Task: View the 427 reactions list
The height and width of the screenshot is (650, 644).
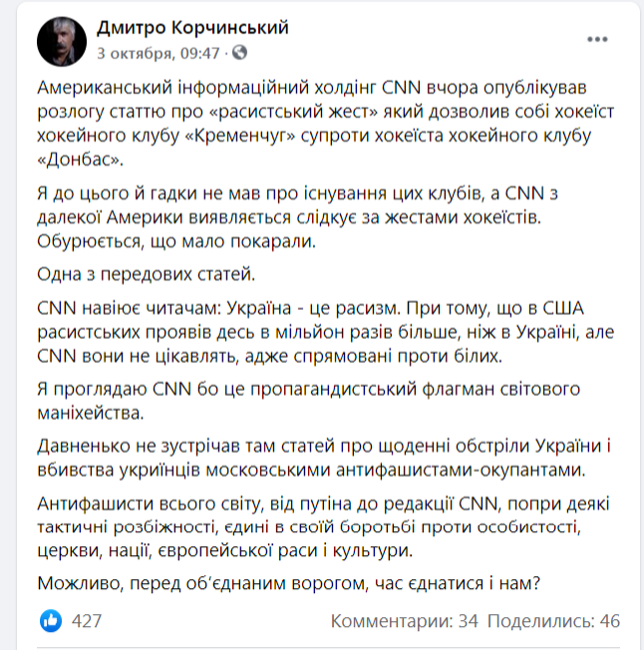Action: coord(88,621)
